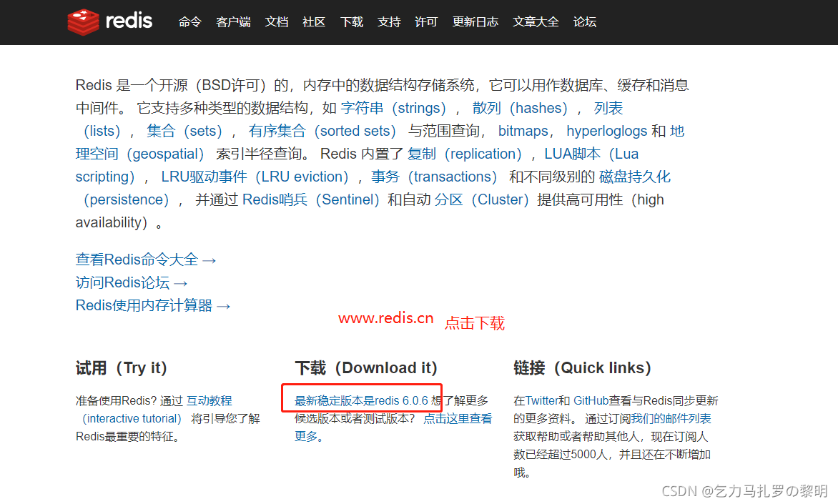Visit the GitHub quick link
The image size is (838, 504).
[591, 400]
